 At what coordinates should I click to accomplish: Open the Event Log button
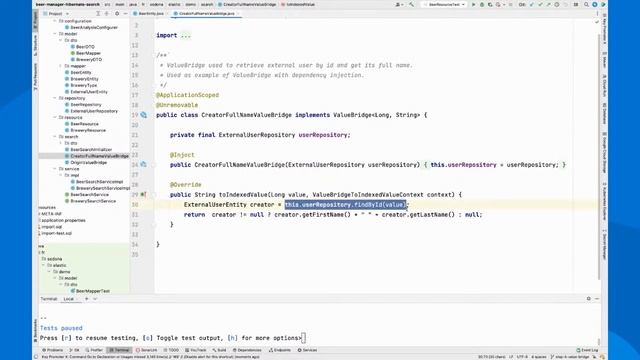point(587,350)
